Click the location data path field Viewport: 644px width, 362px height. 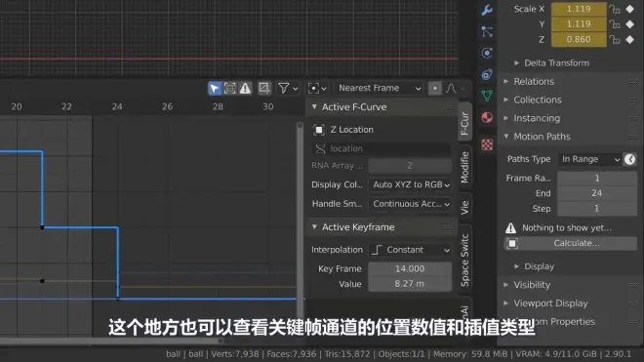click(382, 148)
